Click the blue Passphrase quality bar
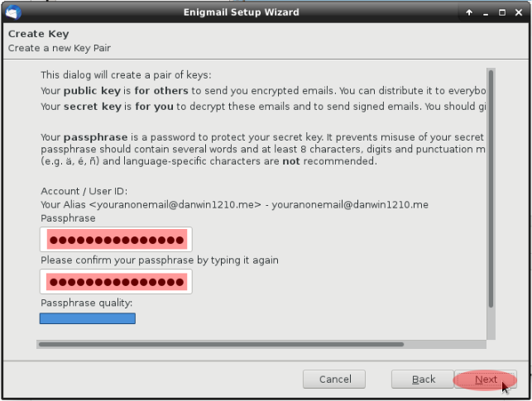The width and height of the screenshot is (532, 401). click(x=88, y=318)
